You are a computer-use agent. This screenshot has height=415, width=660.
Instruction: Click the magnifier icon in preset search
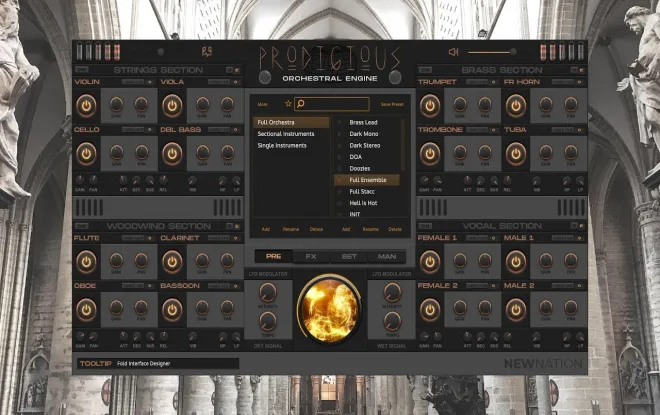301,104
